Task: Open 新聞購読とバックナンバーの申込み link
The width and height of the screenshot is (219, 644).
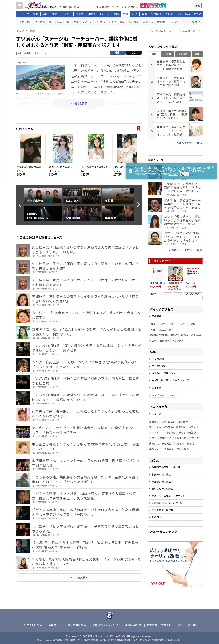Action: coord(118,7)
